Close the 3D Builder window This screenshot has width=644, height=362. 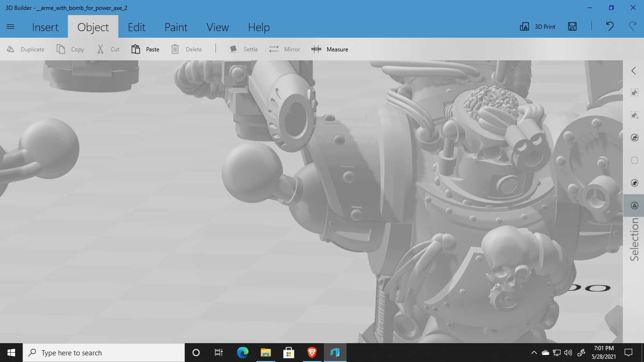633,8
